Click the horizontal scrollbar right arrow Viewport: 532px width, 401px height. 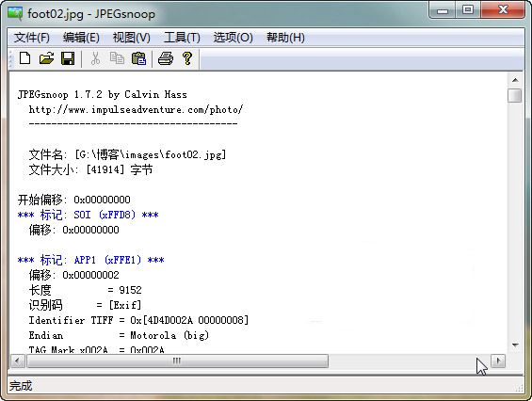[498, 361]
